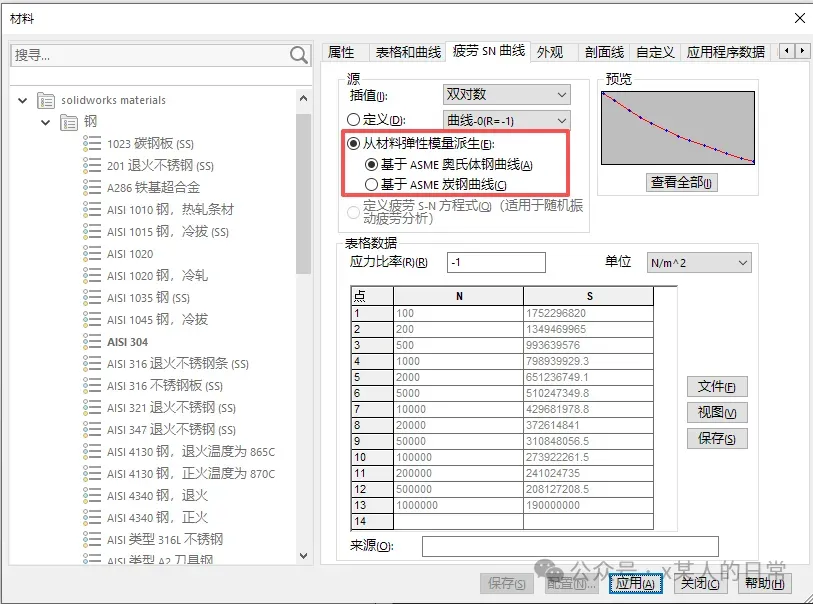Click the 帮助(H) button
The image size is (813, 604).
[765, 584]
